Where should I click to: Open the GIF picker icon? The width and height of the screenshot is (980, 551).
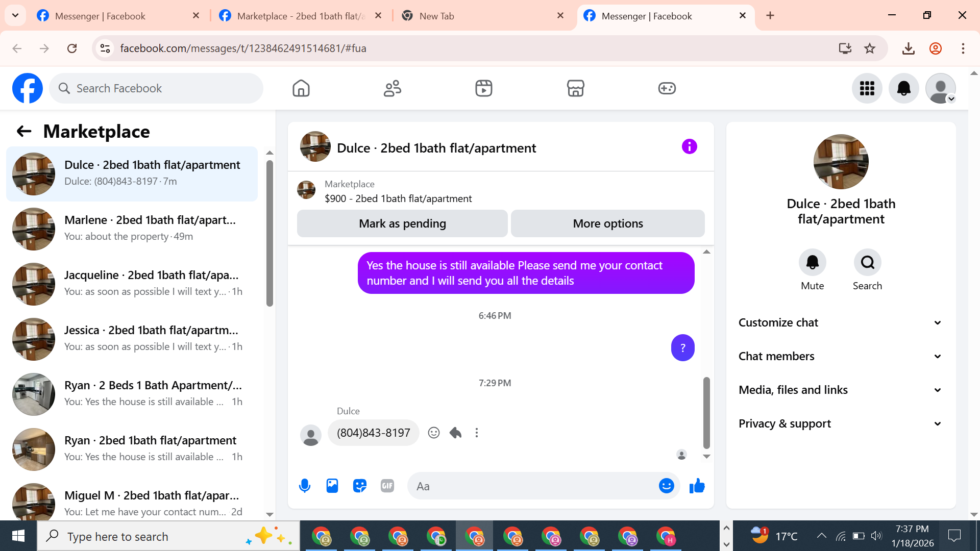tap(387, 486)
